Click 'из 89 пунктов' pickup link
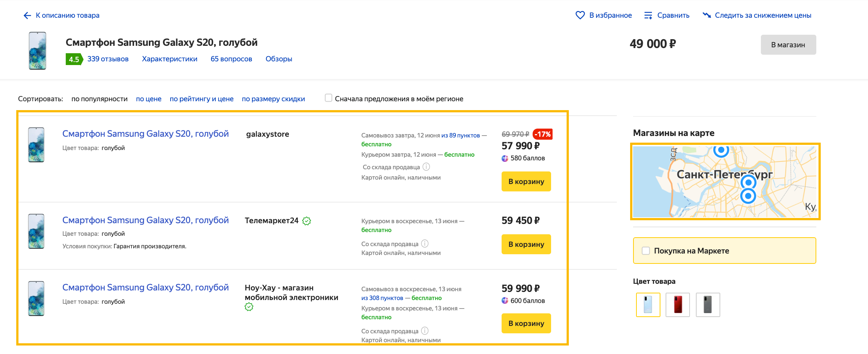Screen dimensions: 868x354 461,135
